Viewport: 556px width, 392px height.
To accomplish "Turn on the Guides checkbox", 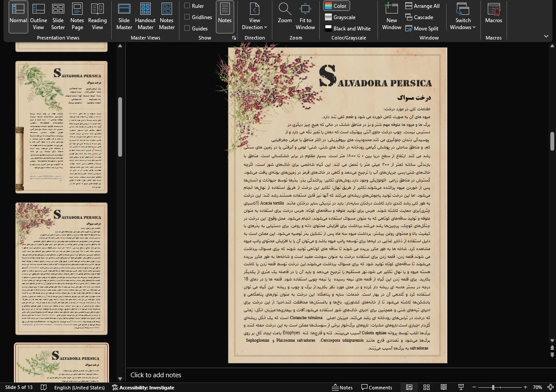I will click(187, 28).
